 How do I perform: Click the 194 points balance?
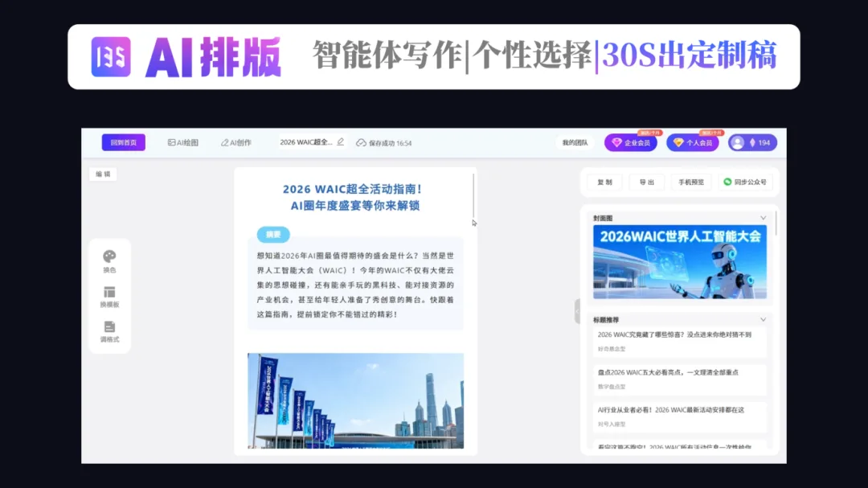tap(760, 142)
